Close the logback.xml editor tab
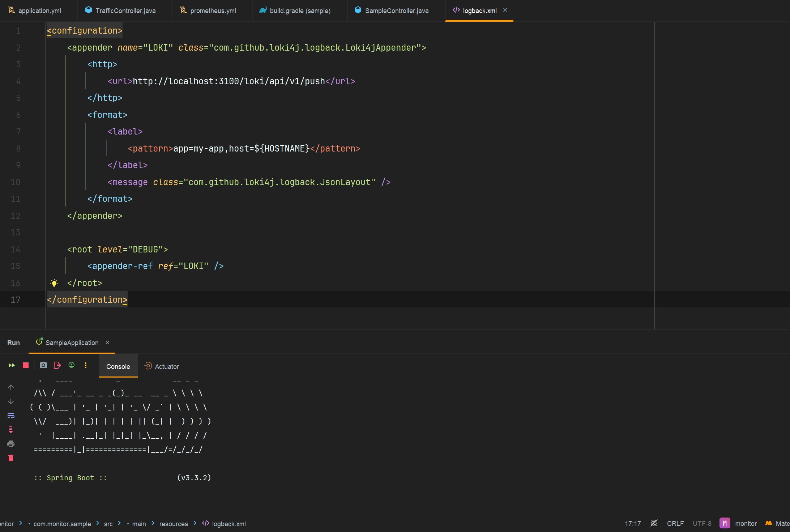Viewport: 790px width, 532px height. (505, 10)
